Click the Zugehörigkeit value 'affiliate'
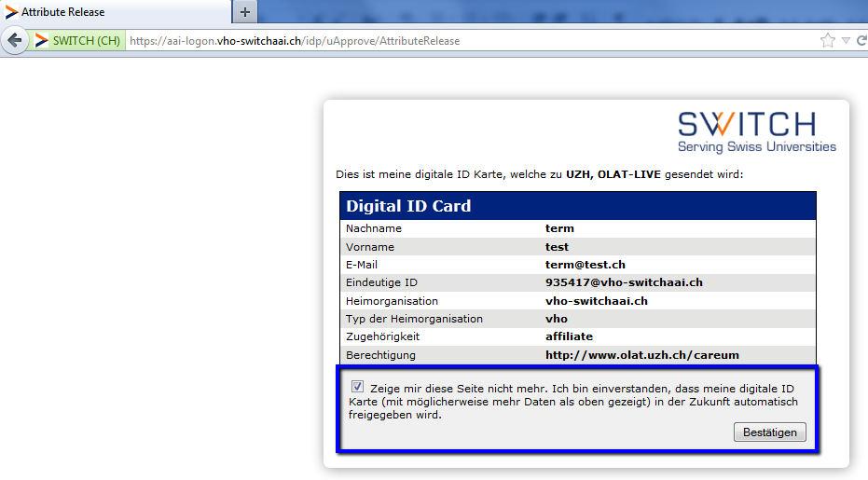Image resolution: width=868 pixels, height=480 pixels. click(x=569, y=336)
